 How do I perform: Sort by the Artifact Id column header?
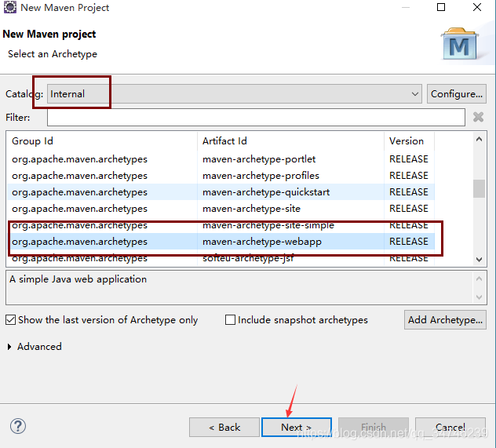(290, 141)
